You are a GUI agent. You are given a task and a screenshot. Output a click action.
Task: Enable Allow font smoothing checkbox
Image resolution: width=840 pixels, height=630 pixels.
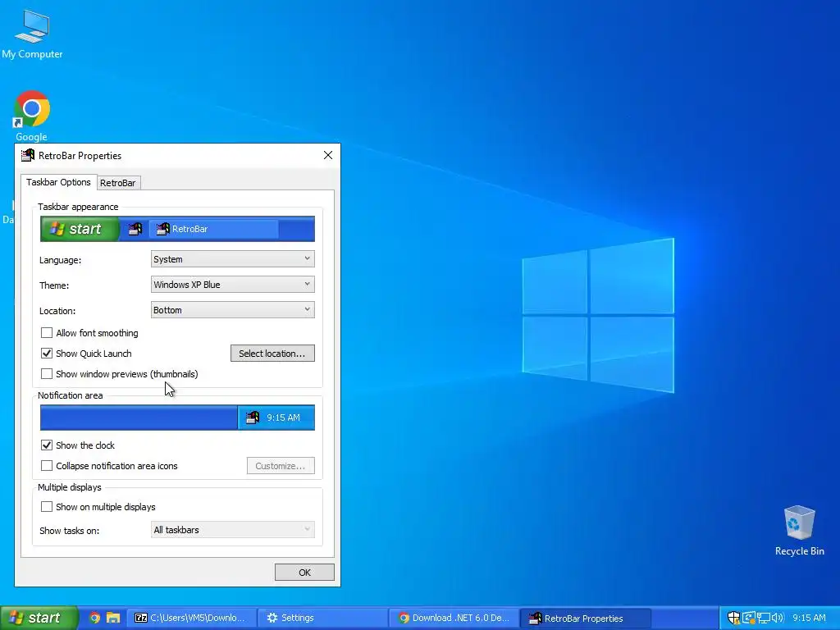pyautogui.click(x=47, y=333)
